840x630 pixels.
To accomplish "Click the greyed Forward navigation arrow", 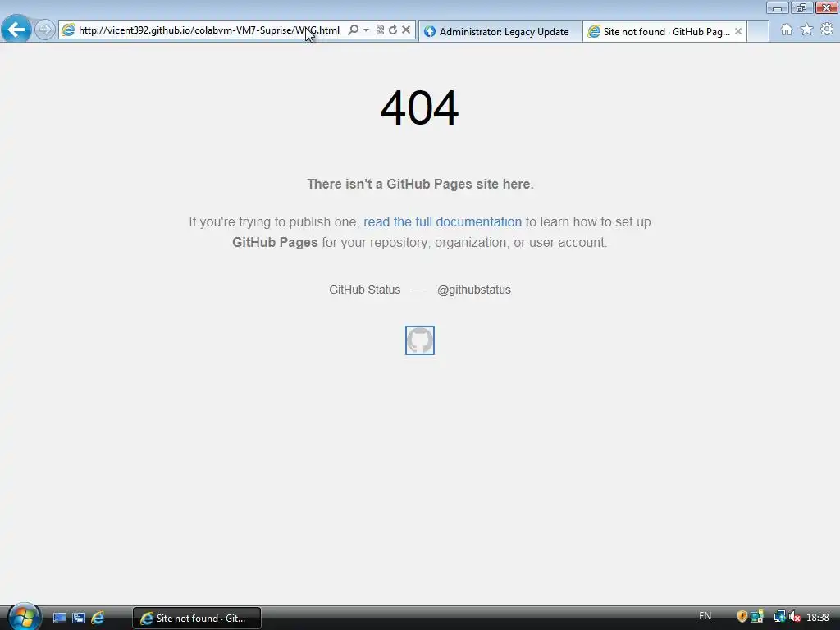I will 44,30.
